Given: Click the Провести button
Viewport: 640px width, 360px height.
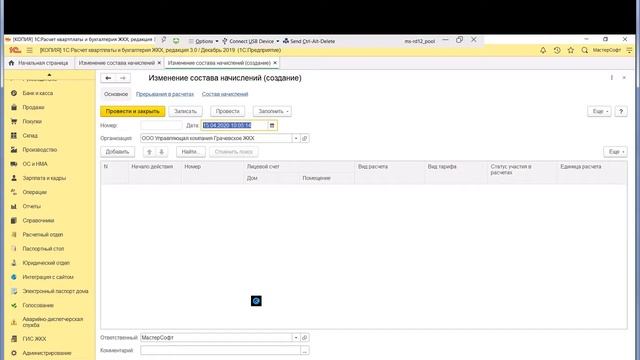Looking at the screenshot, I should (x=227, y=111).
